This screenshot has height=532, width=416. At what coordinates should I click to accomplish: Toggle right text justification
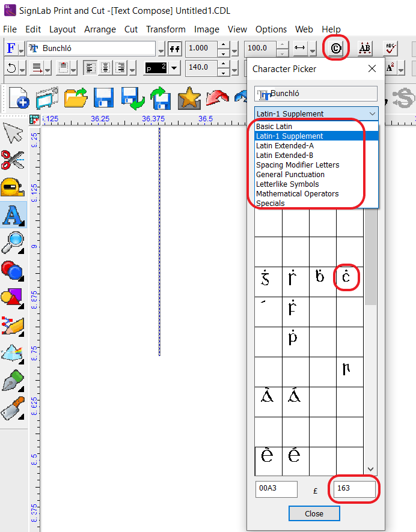tap(120, 68)
